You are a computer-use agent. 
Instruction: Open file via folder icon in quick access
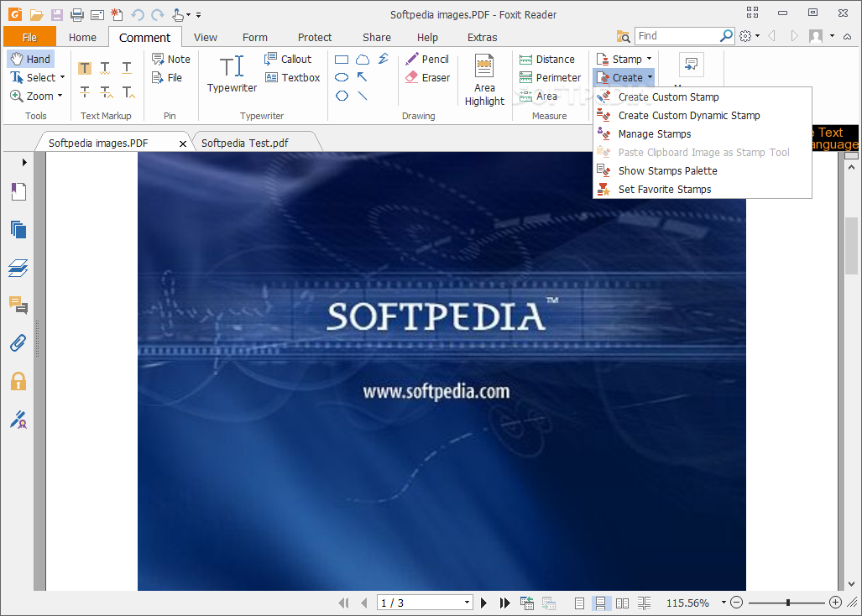(x=36, y=15)
